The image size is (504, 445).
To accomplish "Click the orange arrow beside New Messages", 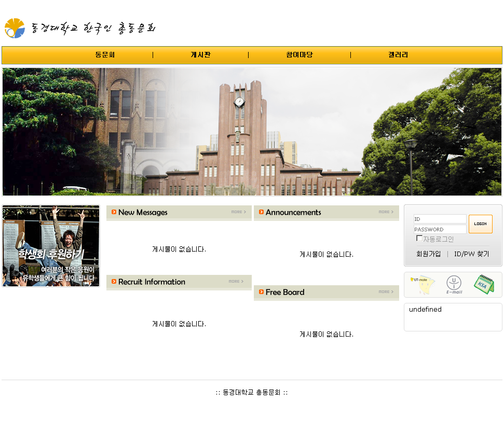I will 114,212.
